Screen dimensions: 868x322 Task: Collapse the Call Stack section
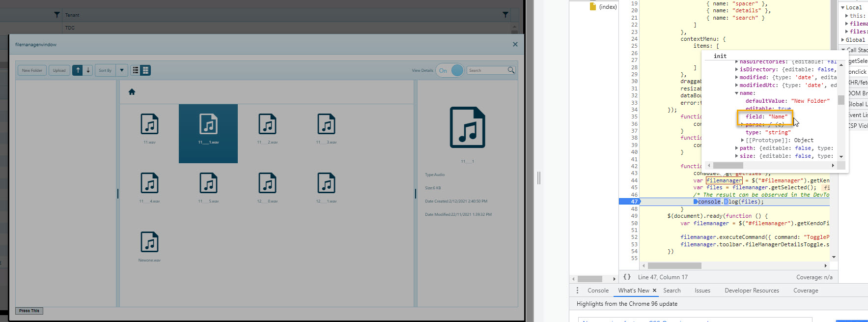[843, 50]
